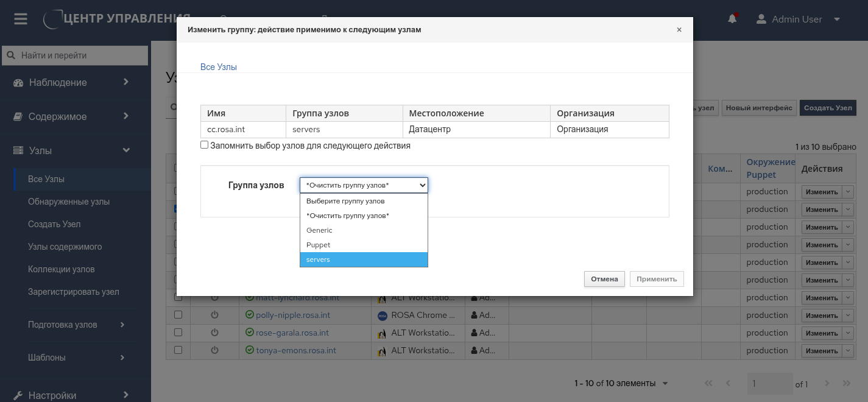Click the Отмена button
Image resolution: width=868 pixels, height=402 pixels.
[604, 279]
